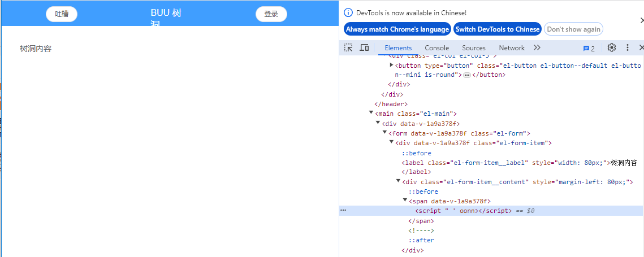Toggle the device toolbar icon
Image resolution: width=644 pixels, height=257 pixels.
coord(364,48)
